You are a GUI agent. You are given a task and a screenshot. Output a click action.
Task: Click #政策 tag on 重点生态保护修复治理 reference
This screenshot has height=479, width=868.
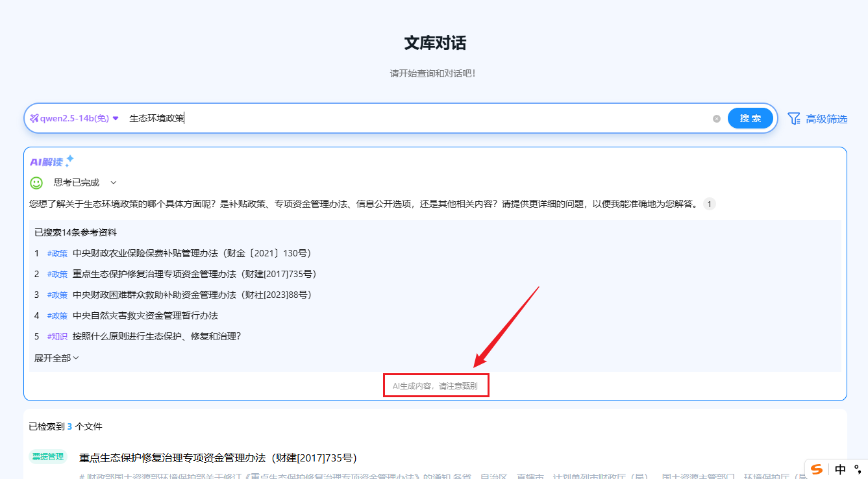[x=57, y=274]
